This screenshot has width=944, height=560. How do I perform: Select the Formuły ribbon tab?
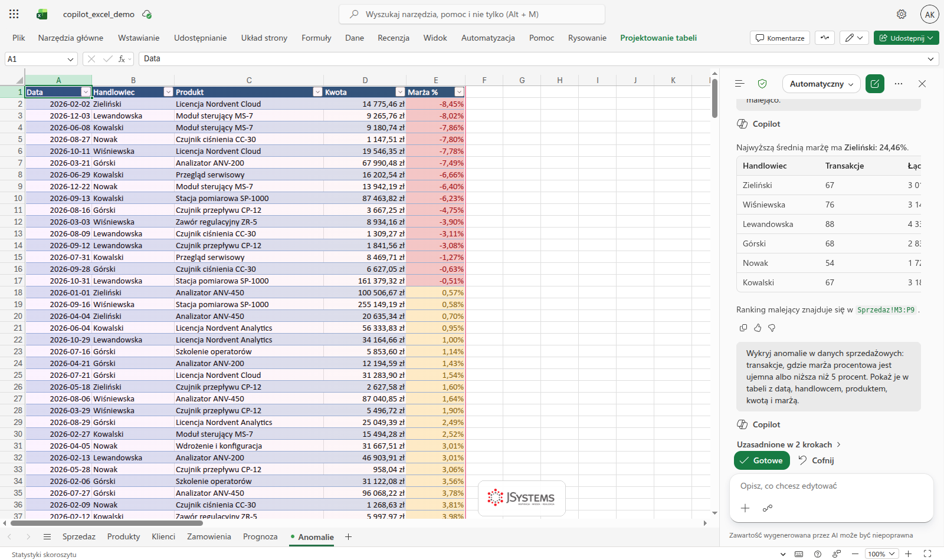(x=316, y=38)
